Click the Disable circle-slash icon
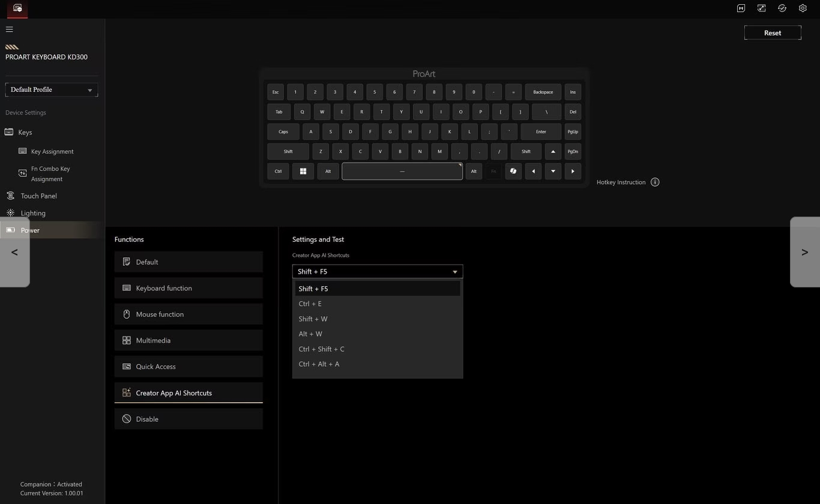The height and width of the screenshot is (504, 820). (x=127, y=419)
